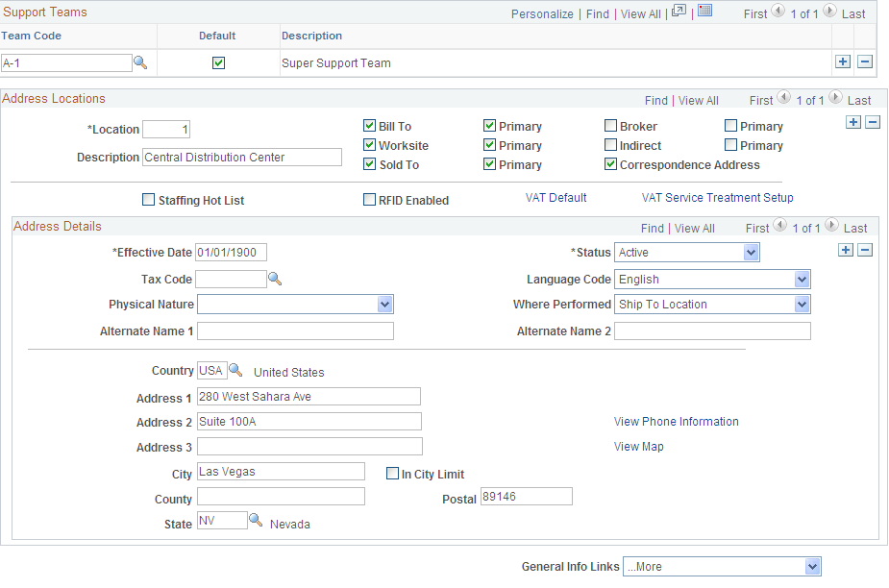Screen dimensions: 889x588
Task: Open VAT Service Treatment Setup link
Action: point(717,197)
